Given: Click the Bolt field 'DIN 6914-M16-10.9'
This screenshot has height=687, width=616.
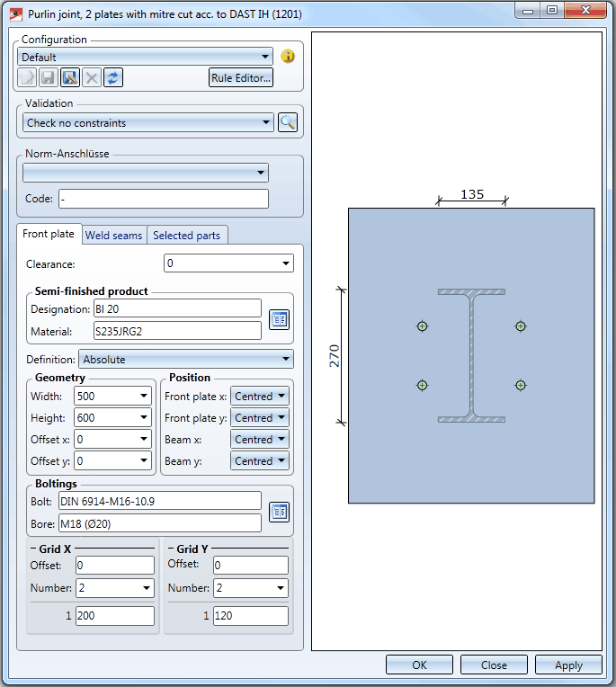Looking at the screenshot, I should 160,501.
